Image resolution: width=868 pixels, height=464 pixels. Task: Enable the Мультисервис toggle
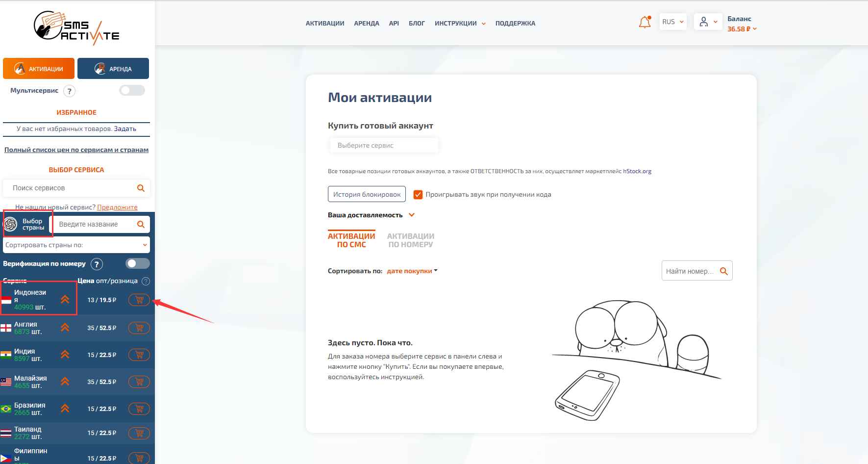132,90
